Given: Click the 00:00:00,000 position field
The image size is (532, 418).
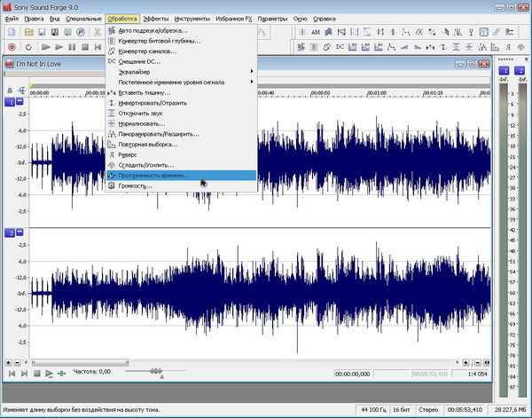Looking at the screenshot, I should [x=353, y=374].
